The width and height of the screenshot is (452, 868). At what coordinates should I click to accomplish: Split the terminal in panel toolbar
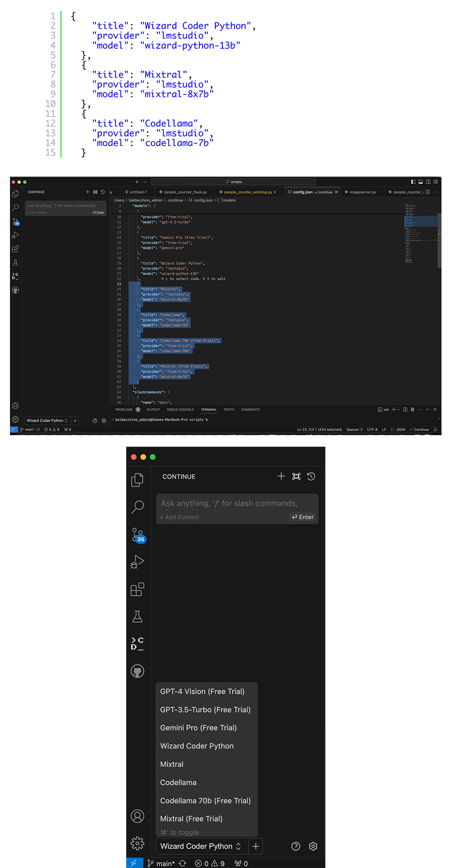405,410
